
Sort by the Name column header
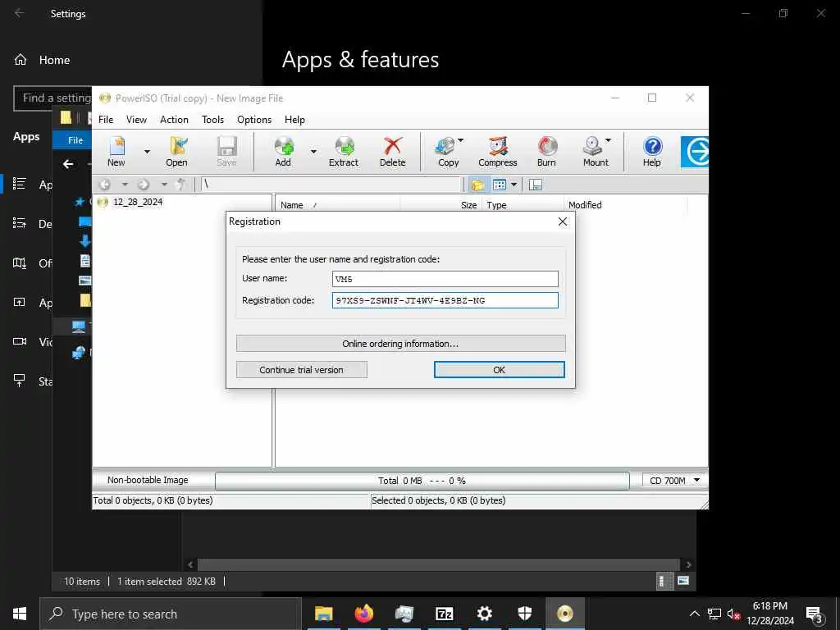click(x=337, y=205)
